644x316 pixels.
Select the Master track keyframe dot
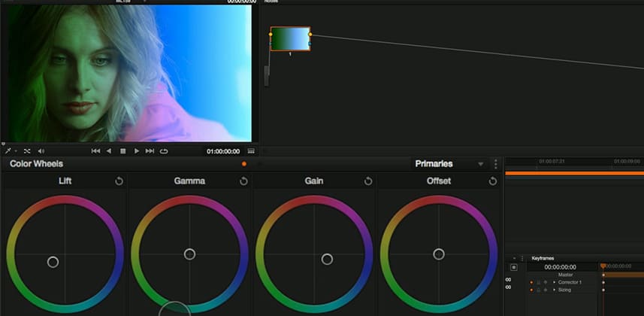pos(603,275)
